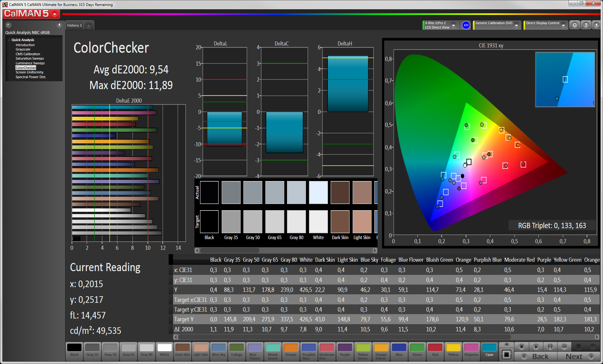Expand the X-Rite i1Pro 2 meter dropdown
603x364 pixels.
coord(453,25)
